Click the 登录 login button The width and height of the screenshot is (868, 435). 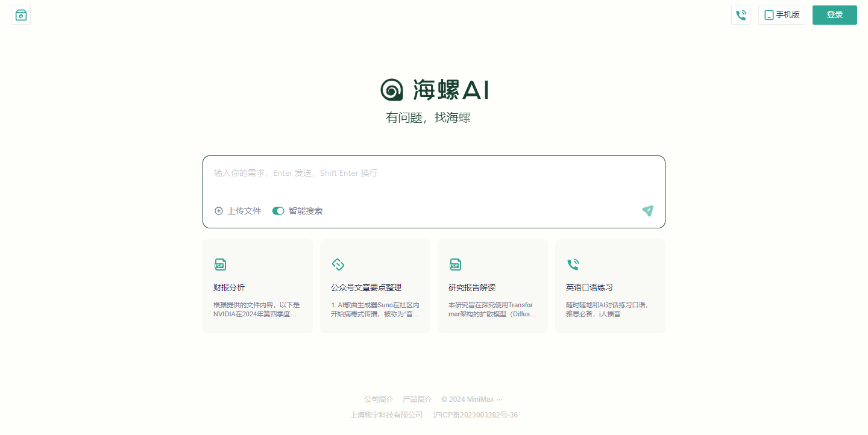click(x=835, y=15)
